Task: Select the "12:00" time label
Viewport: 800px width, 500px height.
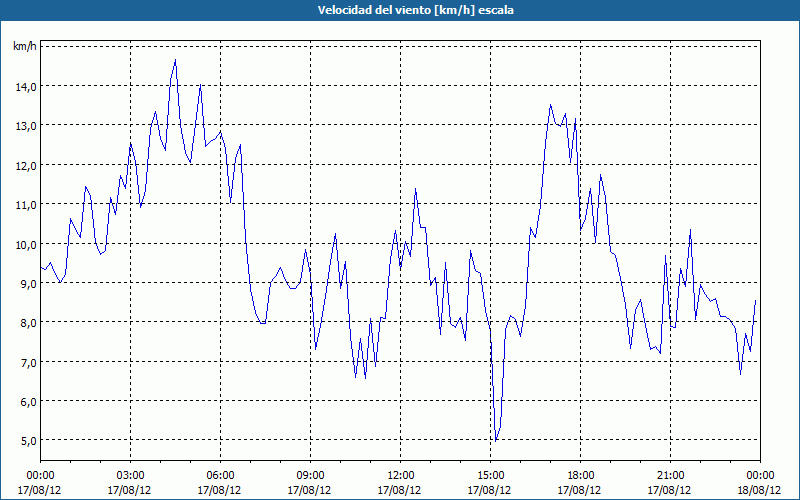Action: [400, 476]
